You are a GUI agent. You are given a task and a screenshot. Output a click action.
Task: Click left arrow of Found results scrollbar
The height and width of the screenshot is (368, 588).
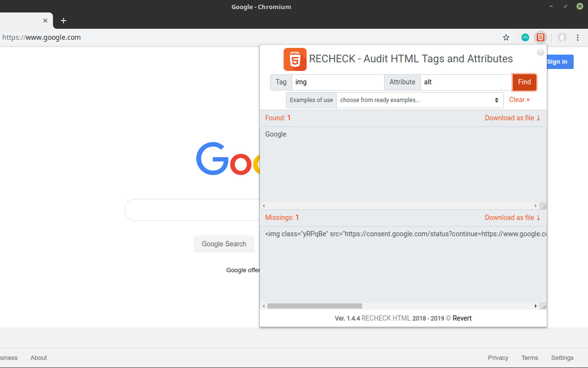[x=264, y=206]
